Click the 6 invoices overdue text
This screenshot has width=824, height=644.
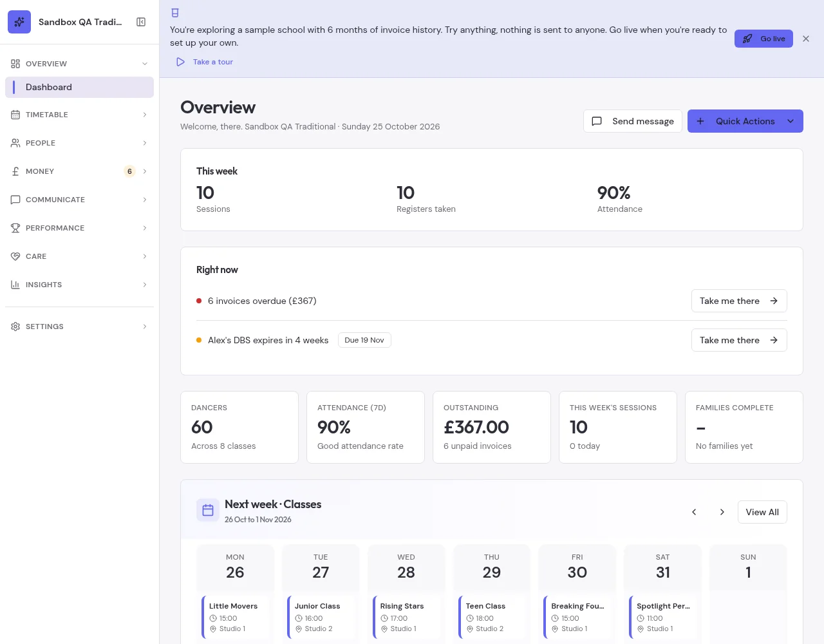click(x=262, y=301)
